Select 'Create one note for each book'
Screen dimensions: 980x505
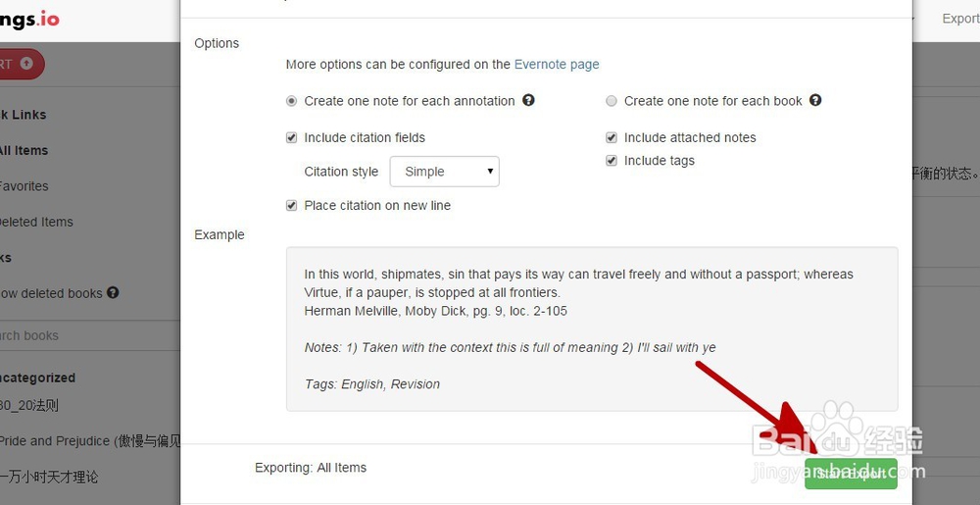[612, 101]
